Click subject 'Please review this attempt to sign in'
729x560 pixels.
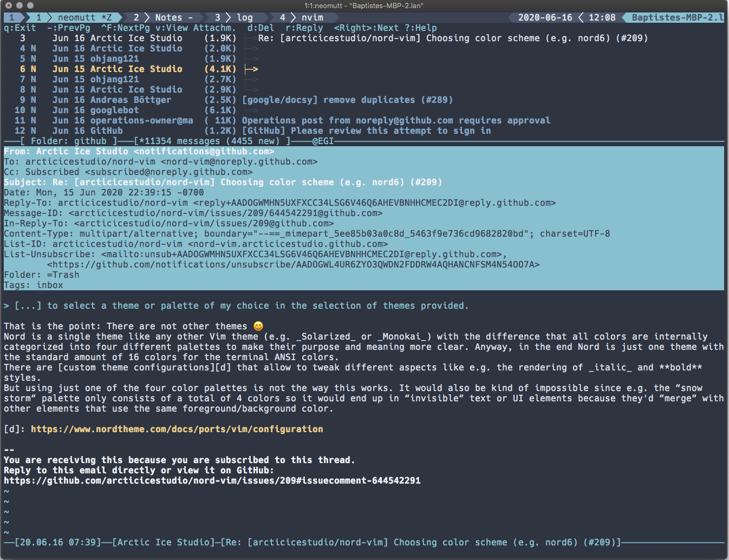coord(390,131)
